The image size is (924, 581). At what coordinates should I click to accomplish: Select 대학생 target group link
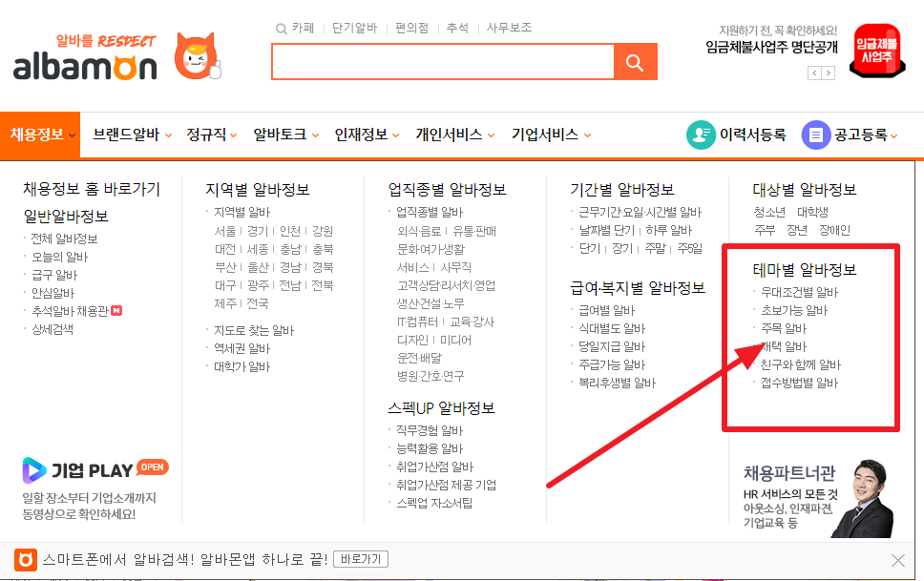(812, 212)
